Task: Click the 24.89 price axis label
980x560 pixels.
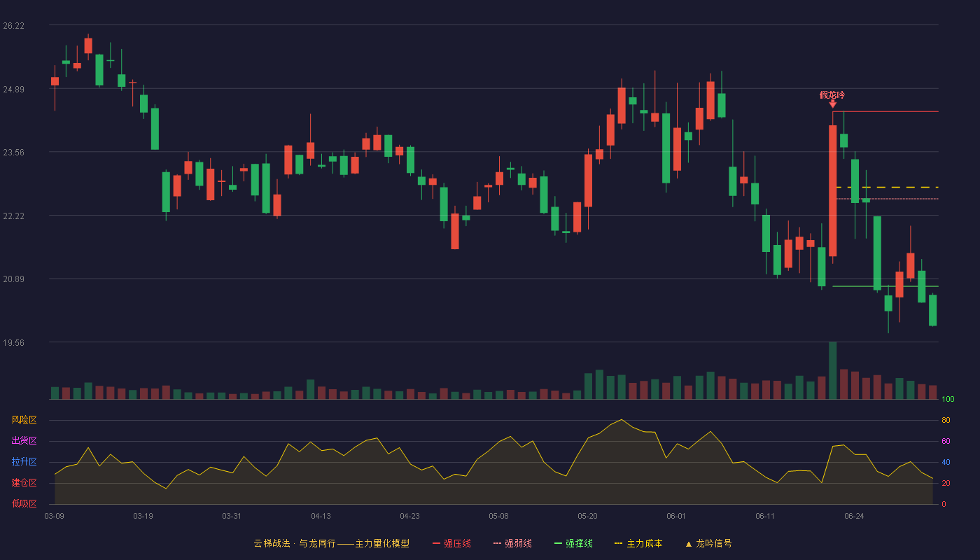Action: coord(14,90)
